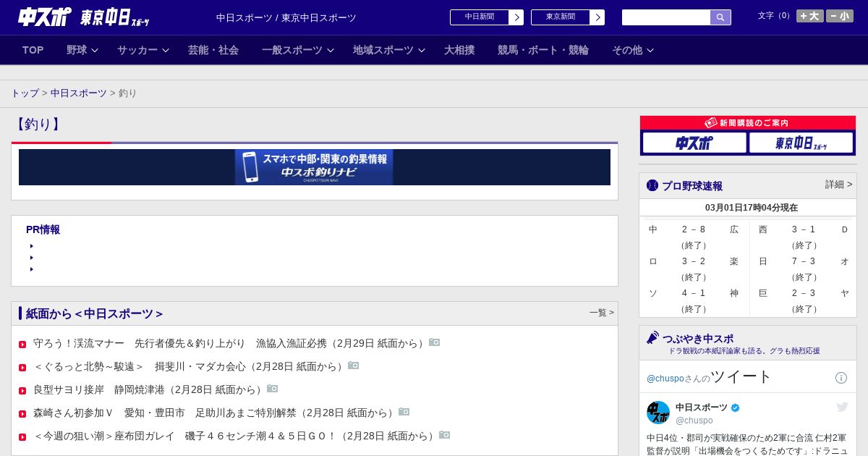Image resolution: width=868 pixels, height=456 pixels.
Task: Click the Chunichi Sports logo in header
Action: [45, 17]
